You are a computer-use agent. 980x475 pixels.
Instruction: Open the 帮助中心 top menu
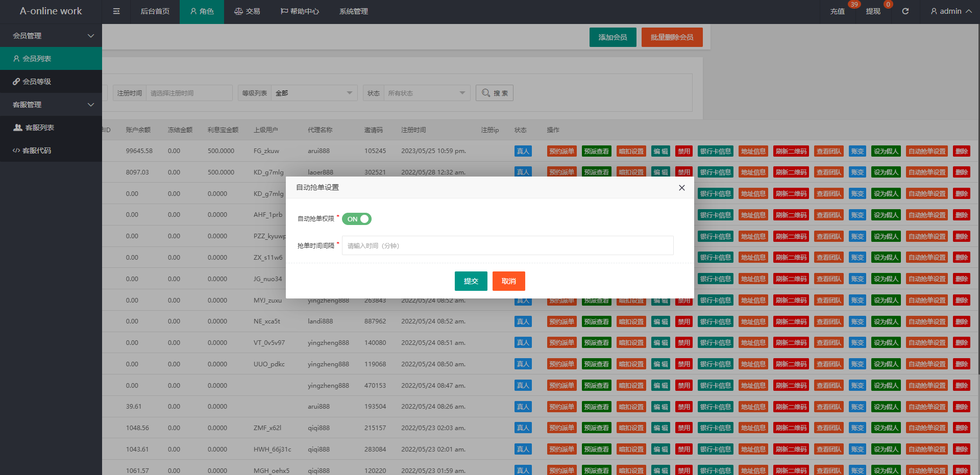click(x=300, y=11)
